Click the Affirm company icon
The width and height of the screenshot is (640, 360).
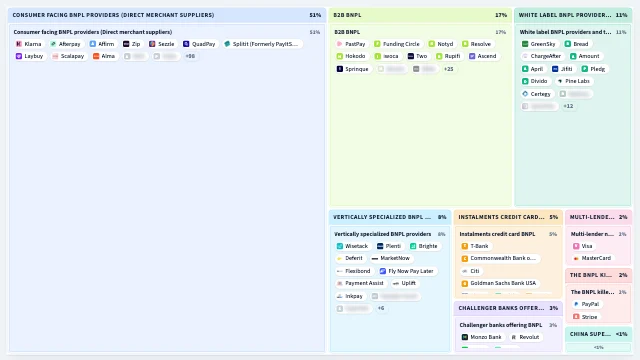[93, 44]
